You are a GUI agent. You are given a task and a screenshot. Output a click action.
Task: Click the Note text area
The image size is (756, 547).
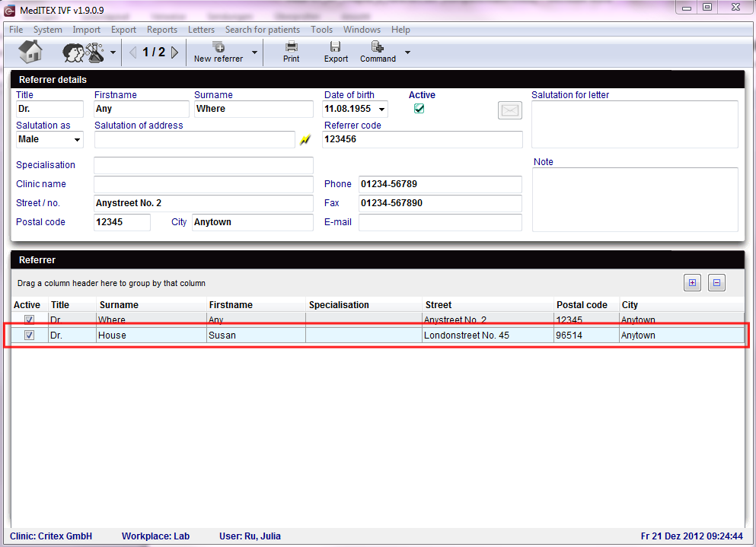(635, 199)
